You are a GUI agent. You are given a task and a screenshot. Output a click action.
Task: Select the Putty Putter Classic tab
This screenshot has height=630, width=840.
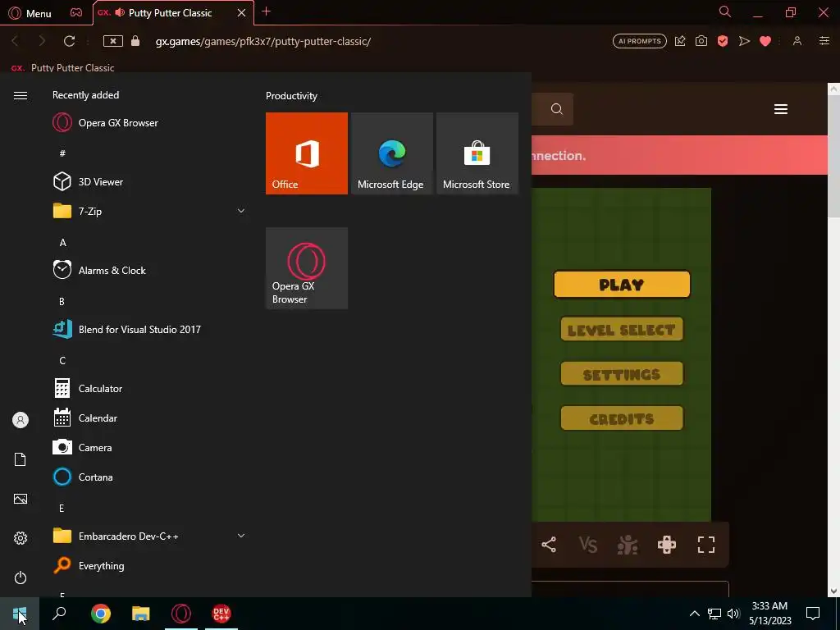170,13
